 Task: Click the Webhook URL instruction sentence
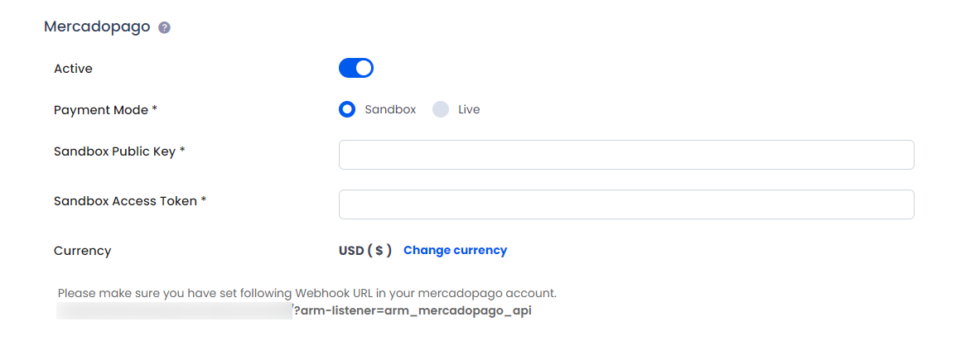click(307, 293)
